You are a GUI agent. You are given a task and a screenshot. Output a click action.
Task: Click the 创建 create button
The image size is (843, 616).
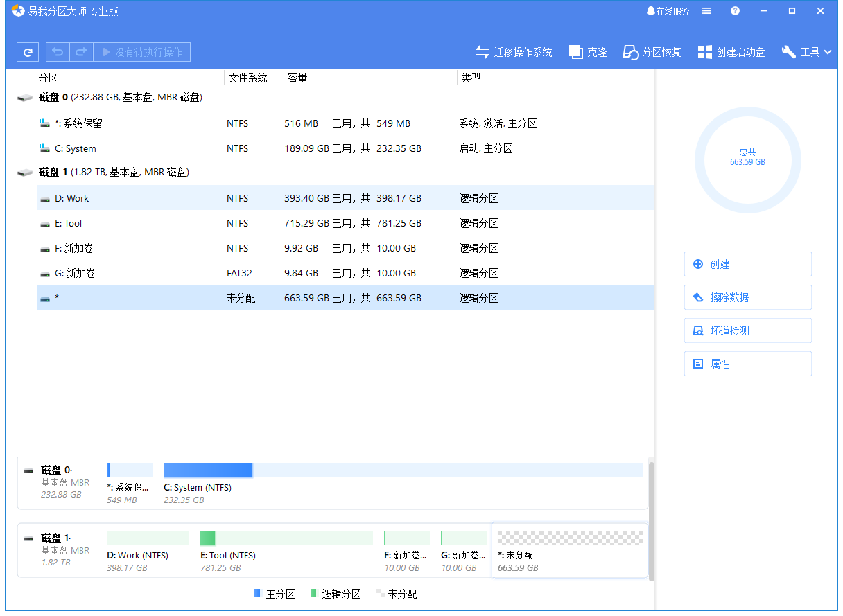click(747, 264)
